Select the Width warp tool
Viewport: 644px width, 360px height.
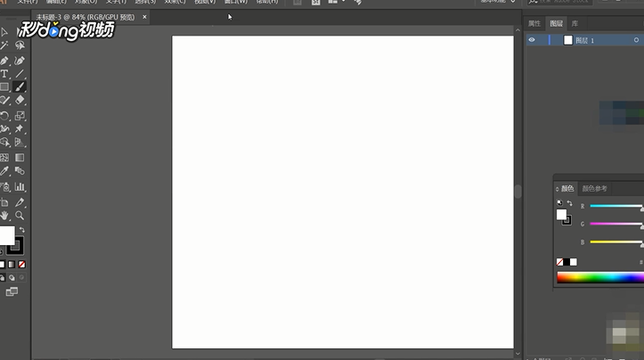point(4,128)
